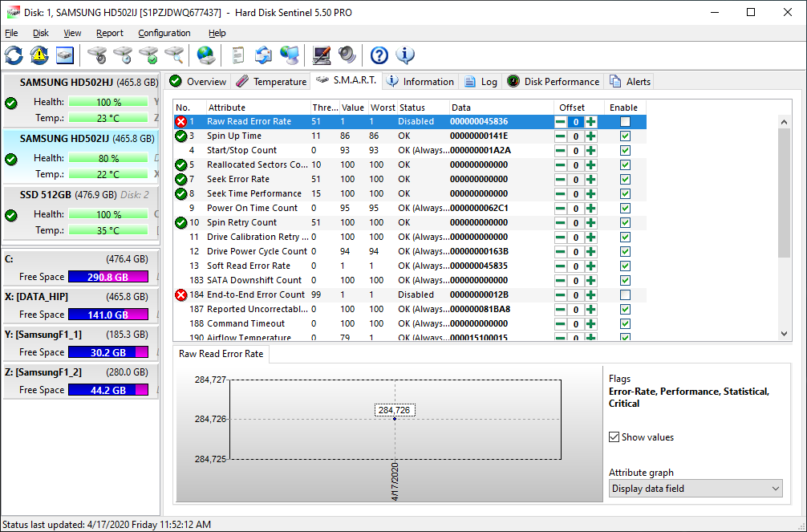The width and height of the screenshot is (807, 532).
Task: Switch to the Overview tab
Action: 198,81
